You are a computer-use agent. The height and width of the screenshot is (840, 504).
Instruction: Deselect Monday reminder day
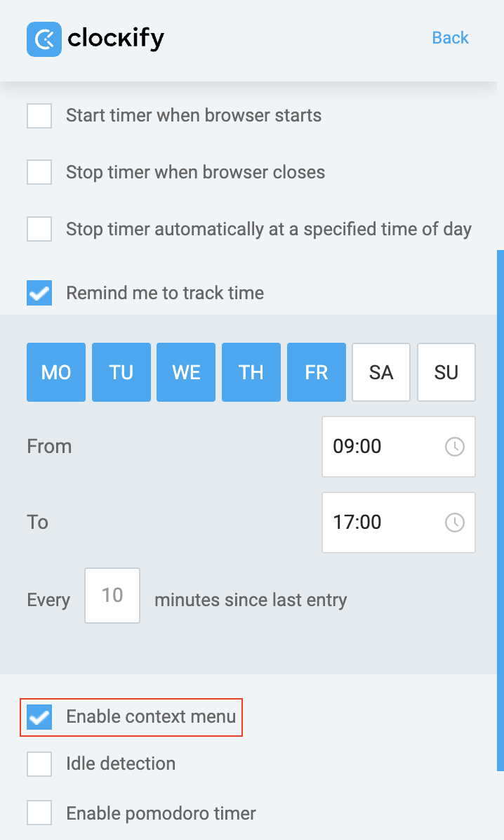point(56,372)
